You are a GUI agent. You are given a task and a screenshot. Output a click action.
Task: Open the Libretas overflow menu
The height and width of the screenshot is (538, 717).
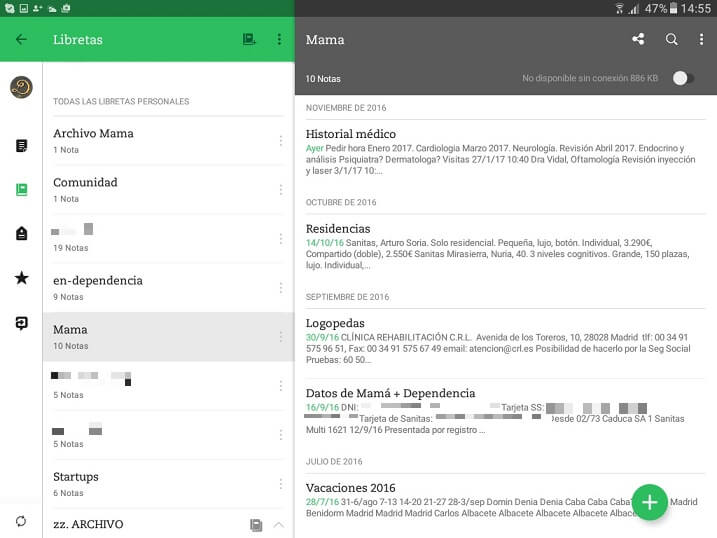[279, 39]
